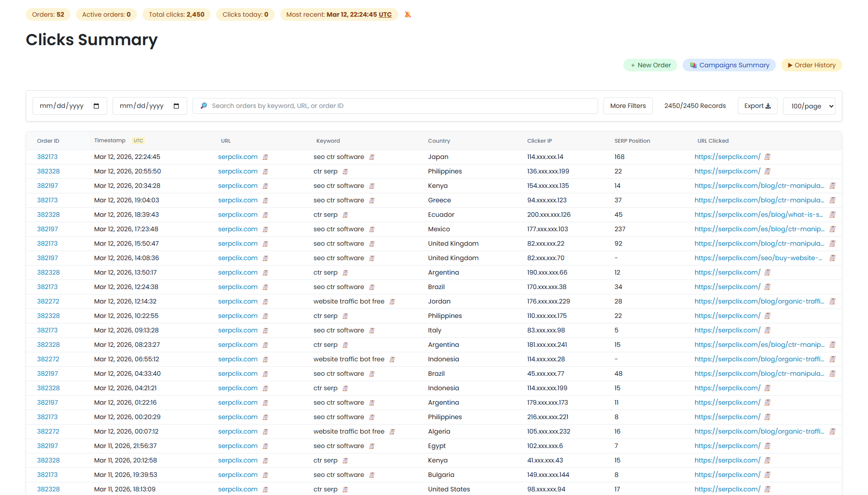Click the chart icon on Campaigns Summary
The image size is (868, 495).
693,65
